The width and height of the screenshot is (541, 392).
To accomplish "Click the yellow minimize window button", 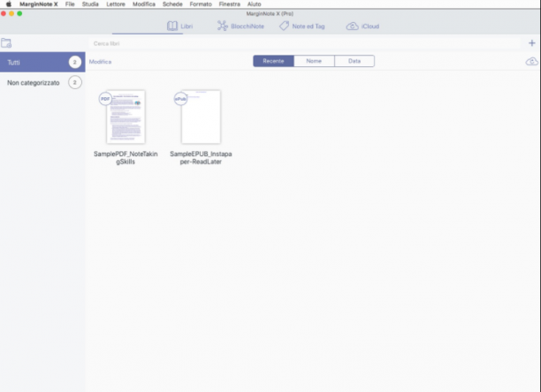I will (x=11, y=13).
